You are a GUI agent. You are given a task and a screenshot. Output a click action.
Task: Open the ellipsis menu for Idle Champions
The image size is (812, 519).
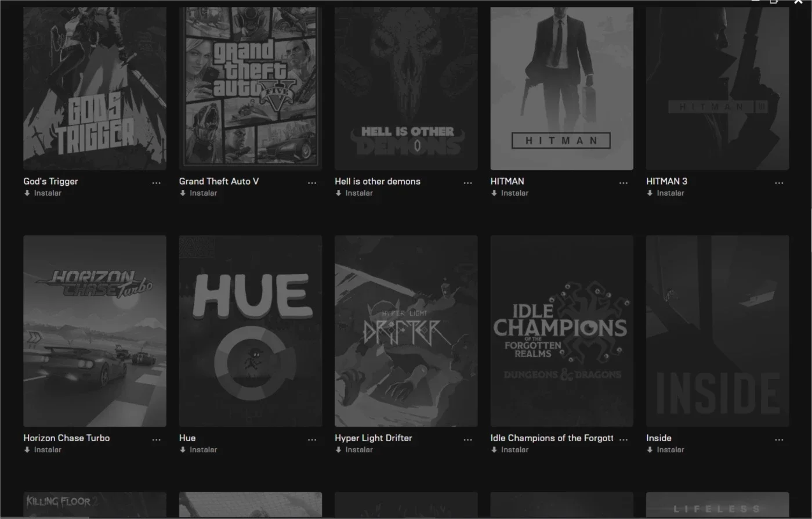623,439
